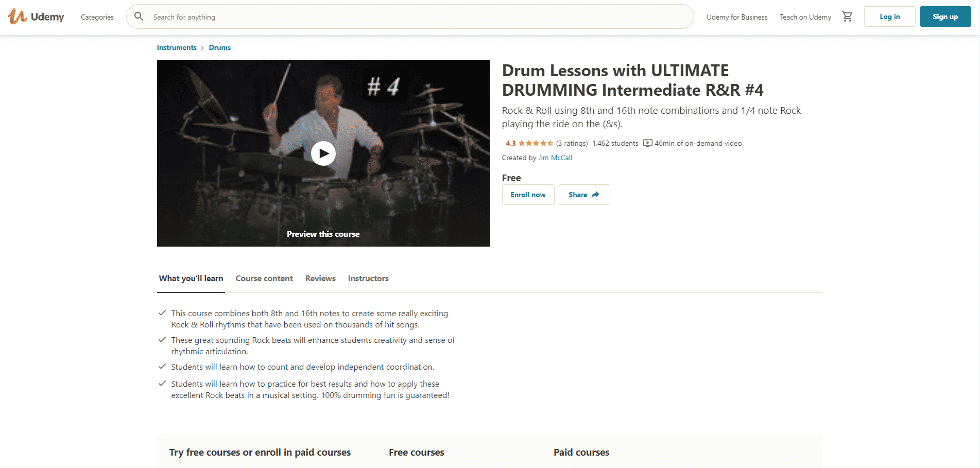Open Udemy for Business link
Viewport: 980px width, 468px height.
pyautogui.click(x=737, y=17)
